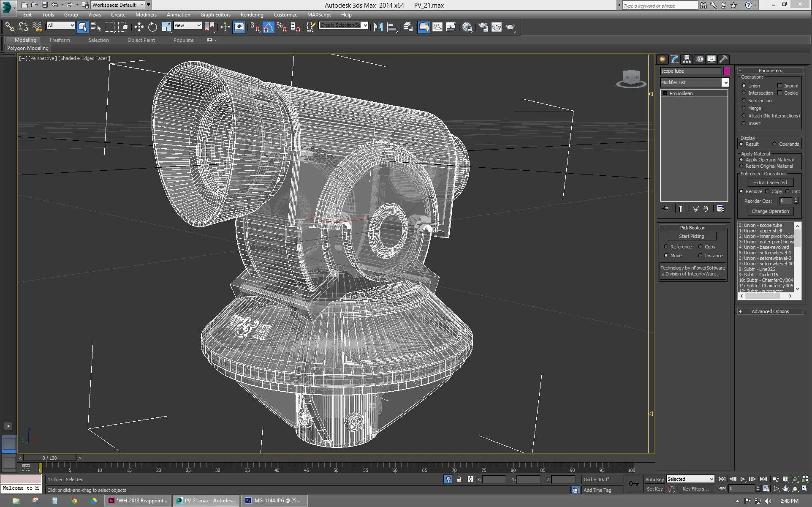812x507 pixels.
Task: Open the Modifier List dropdown
Action: [725, 82]
